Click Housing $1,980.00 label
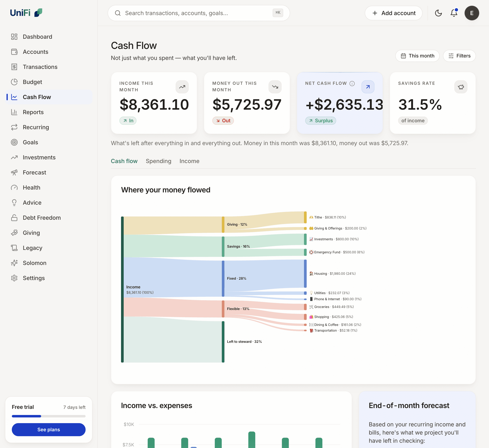 coord(332,274)
